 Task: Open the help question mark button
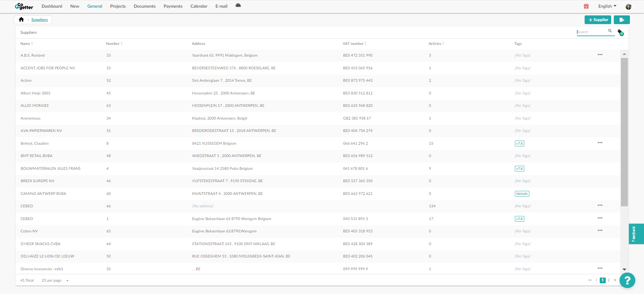(627, 280)
